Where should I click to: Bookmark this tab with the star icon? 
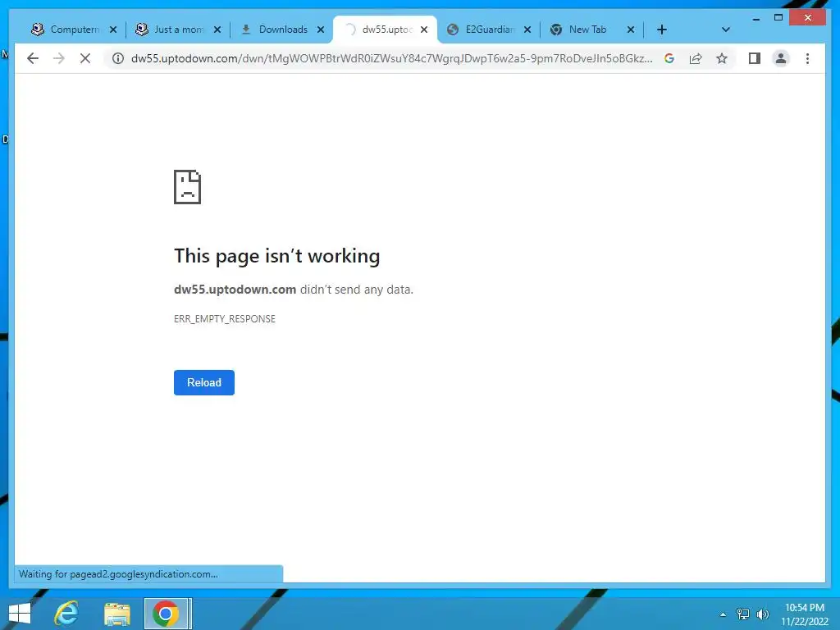point(722,58)
